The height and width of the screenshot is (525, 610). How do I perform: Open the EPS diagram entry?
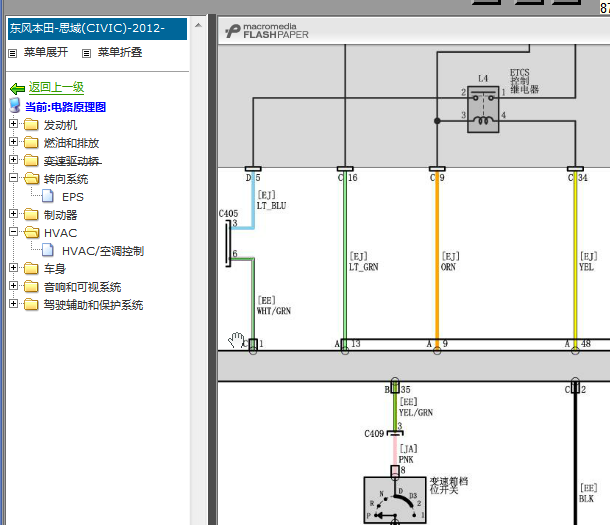(73, 197)
